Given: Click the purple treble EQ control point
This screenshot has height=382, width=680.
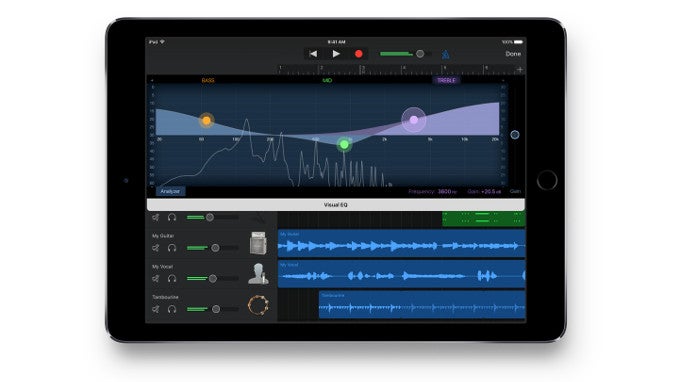Looking at the screenshot, I should pos(414,120).
